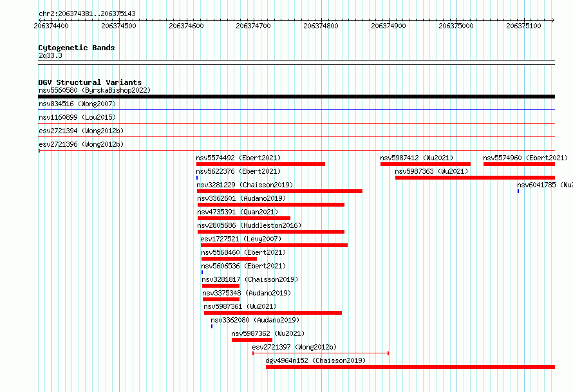The image size is (573, 392).
Task: Open the nsv1160899 (Lou2015) variant label
Action: (x=77, y=117)
